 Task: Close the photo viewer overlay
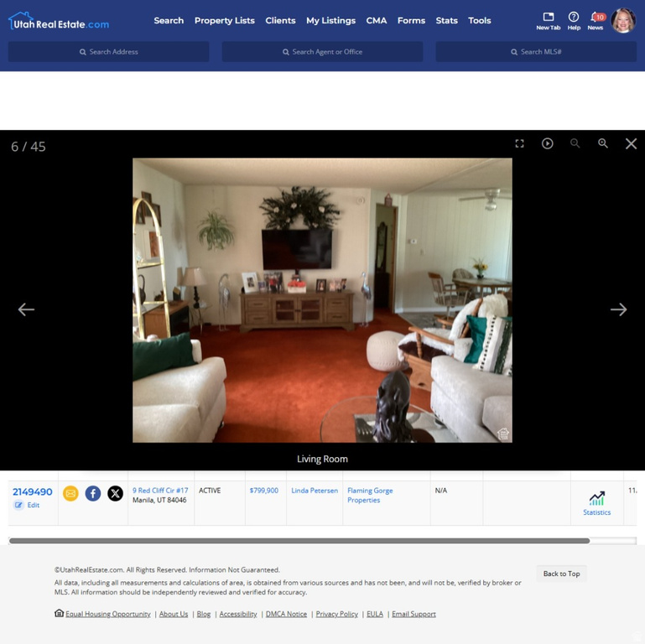coord(631,143)
